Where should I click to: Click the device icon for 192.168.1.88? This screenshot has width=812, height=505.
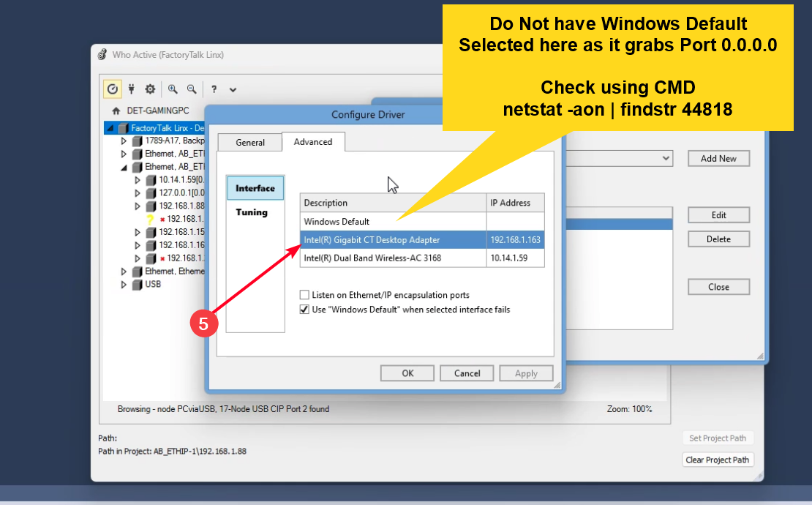151,206
